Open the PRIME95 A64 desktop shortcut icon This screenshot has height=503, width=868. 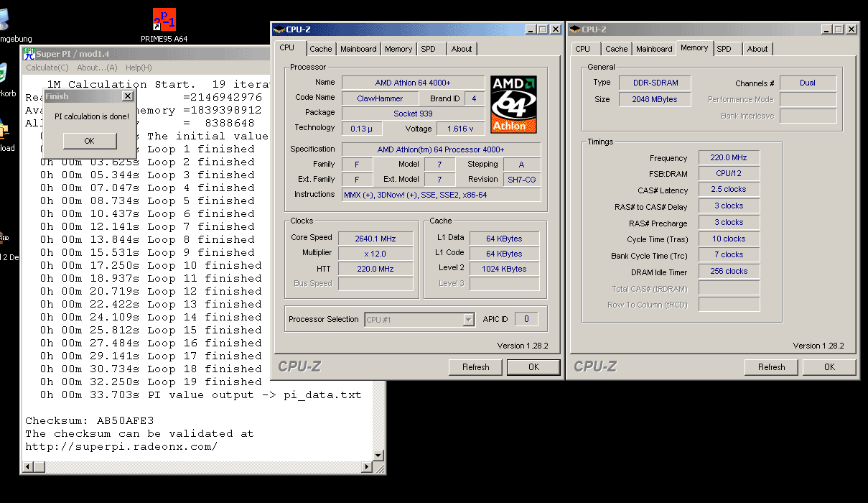pyautogui.click(x=164, y=19)
